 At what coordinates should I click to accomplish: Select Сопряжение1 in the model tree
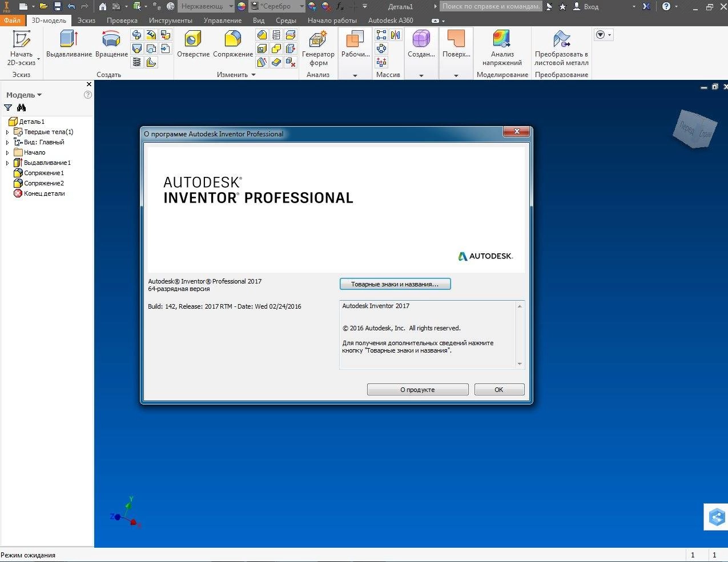39,173
